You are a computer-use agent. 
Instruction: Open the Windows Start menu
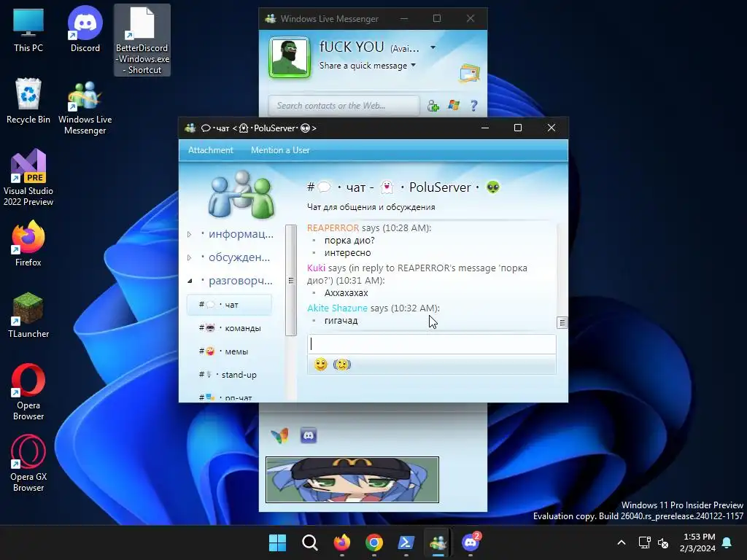277,542
